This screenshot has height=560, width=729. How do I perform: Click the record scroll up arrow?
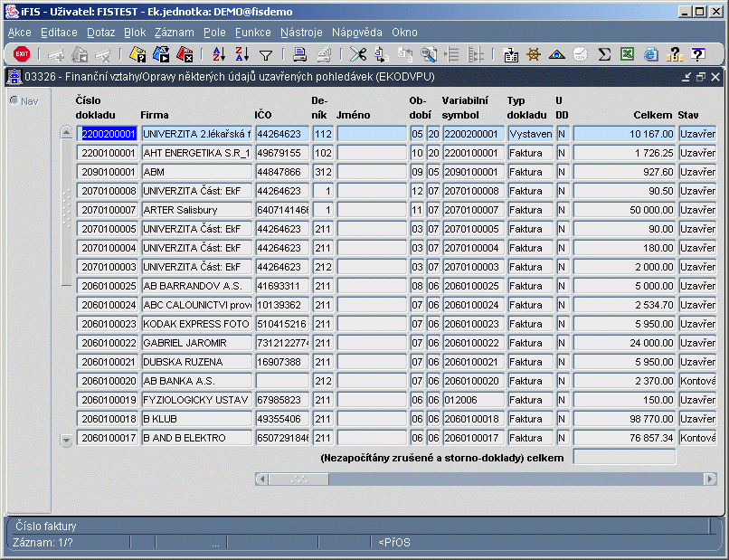click(67, 133)
